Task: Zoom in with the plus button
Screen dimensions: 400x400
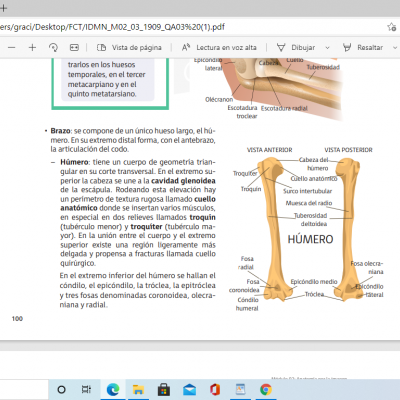Action: 32,48
